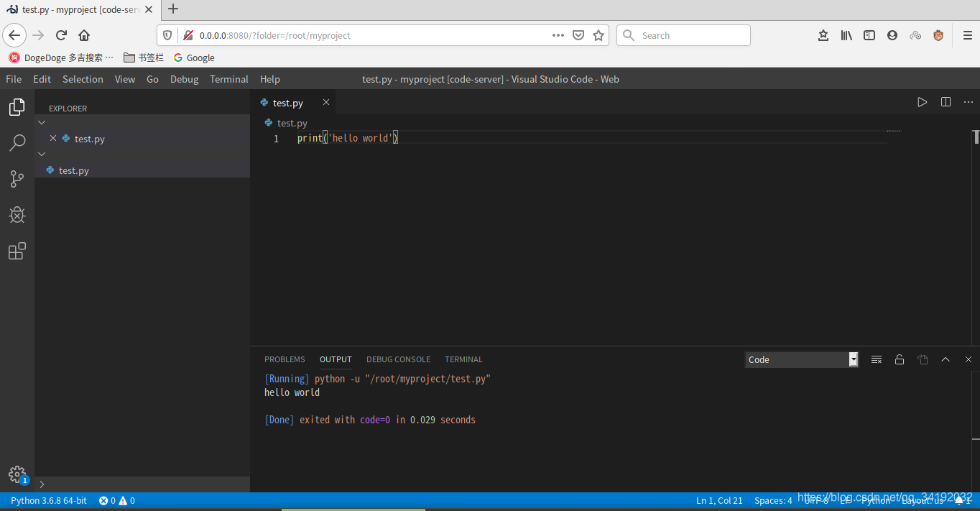980x511 pixels.
Task: Run code with the play icon
Action: (923, 102)
